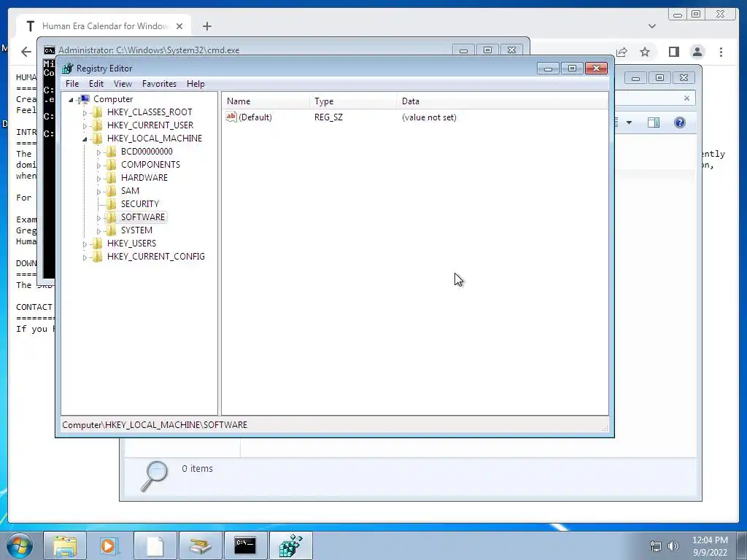Open Windows Explorer from taskbar

coord(65,545)
